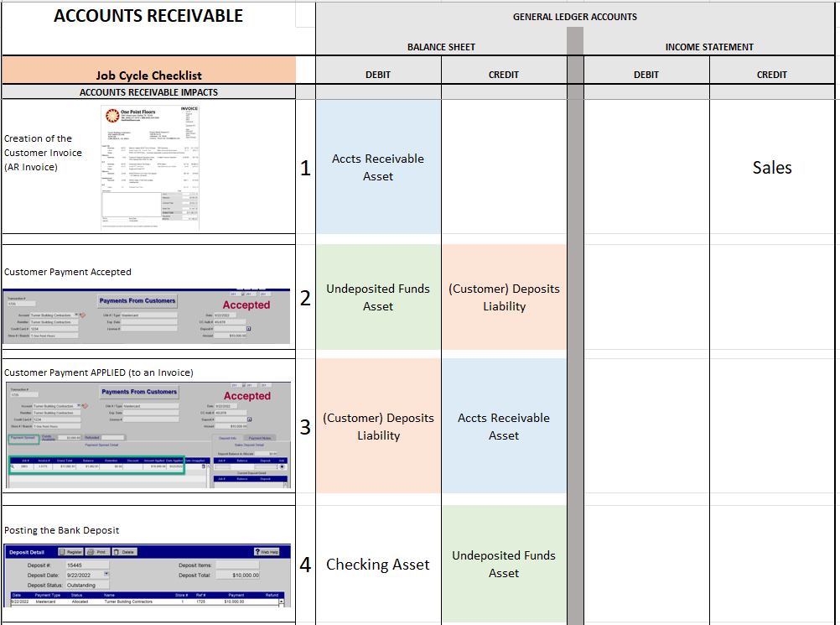840x625 pixels.
Task: Switch to the Deposit Info tab
Action: (x=228, y=439)
